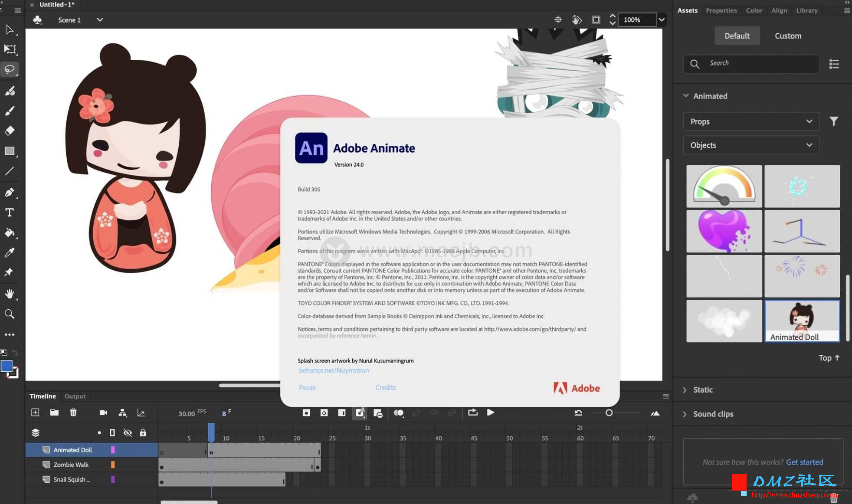Image resolution: width=852 pixels, height=504 pixels.
Task: Select the Asset Warp pin tool
Action: coord(10,272)
